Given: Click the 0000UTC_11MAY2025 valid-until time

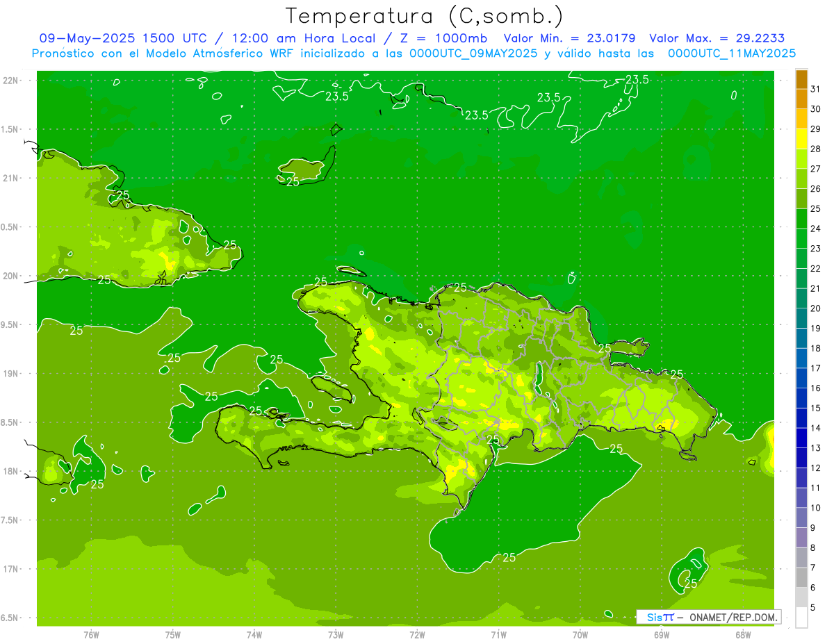Looking at the screenshot, I should [732, 53].
